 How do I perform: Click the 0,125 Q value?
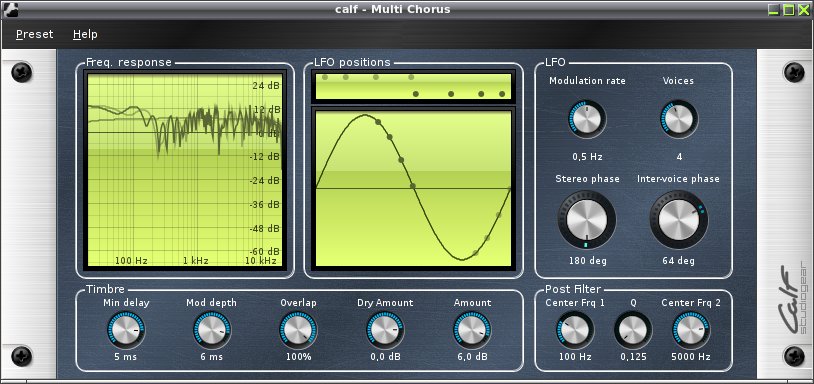(633, 357)
